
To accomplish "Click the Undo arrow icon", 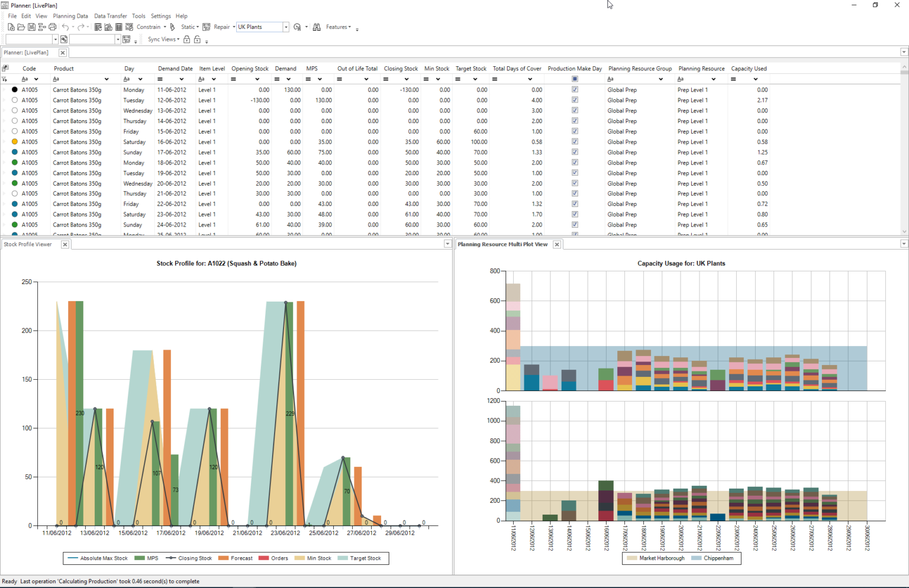I will 65,27.
